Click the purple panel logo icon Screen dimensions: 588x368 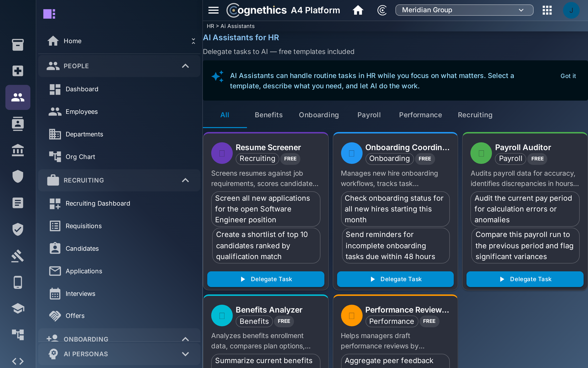49,14
